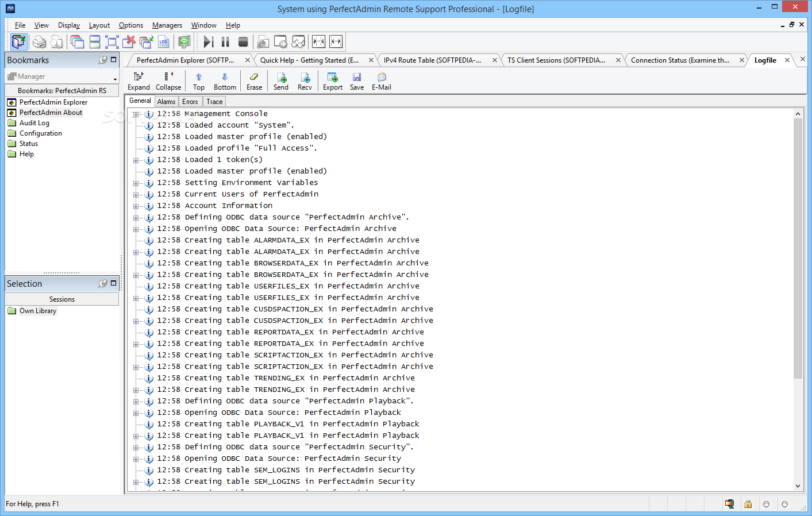The image size is (812, 516).
Task: Toggle the pin on the Bookmarks panel
Action: (103, 60)
